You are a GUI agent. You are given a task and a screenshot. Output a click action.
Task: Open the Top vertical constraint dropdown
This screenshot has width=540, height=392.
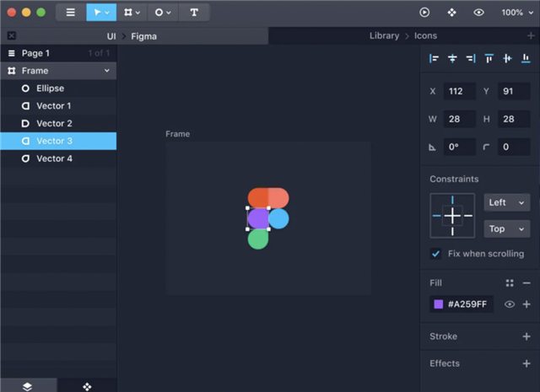pos(506,228)
